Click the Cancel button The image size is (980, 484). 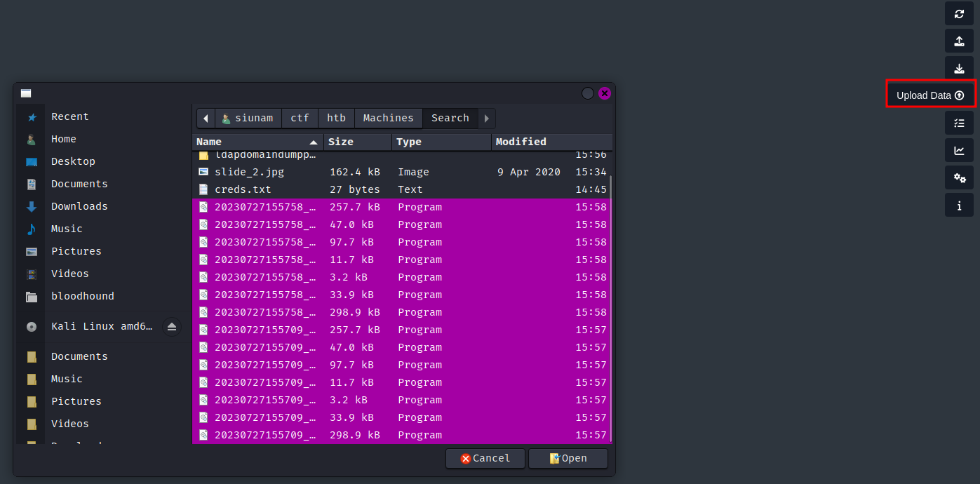point(485,459)
